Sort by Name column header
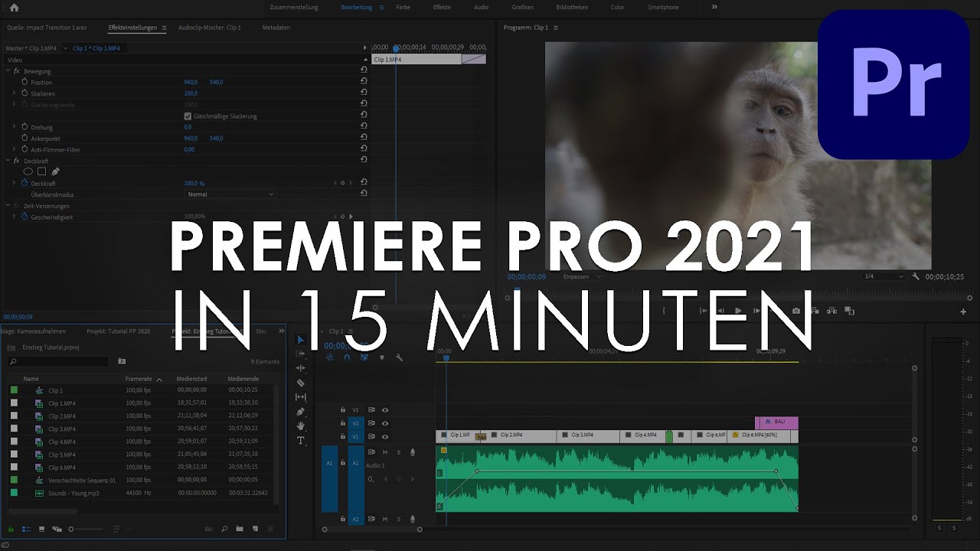980x551 pixels. pos(31,379)
